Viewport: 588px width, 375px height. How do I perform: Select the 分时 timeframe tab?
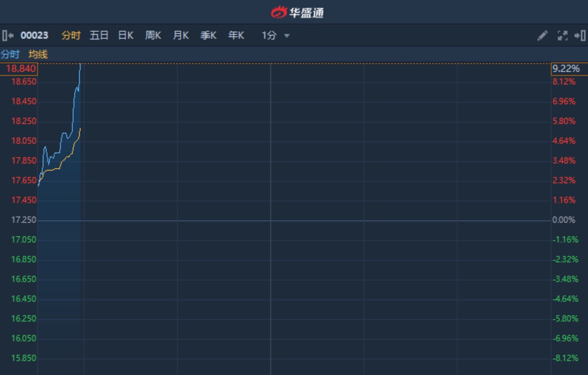pos(71,36)
